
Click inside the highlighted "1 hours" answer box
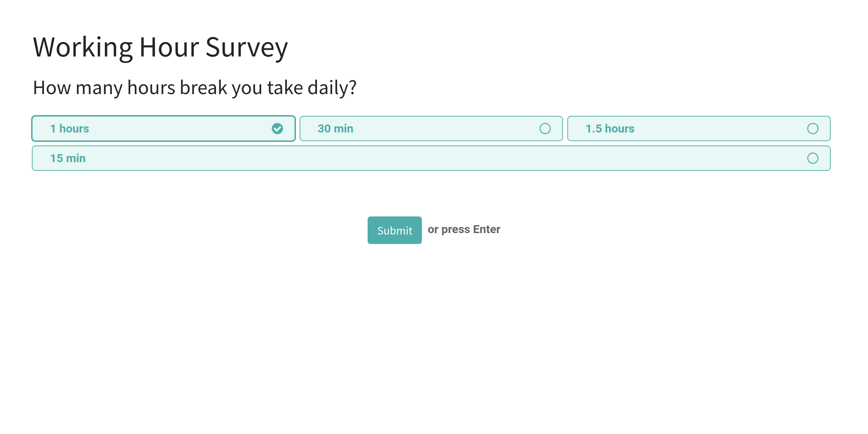point(163,128)
